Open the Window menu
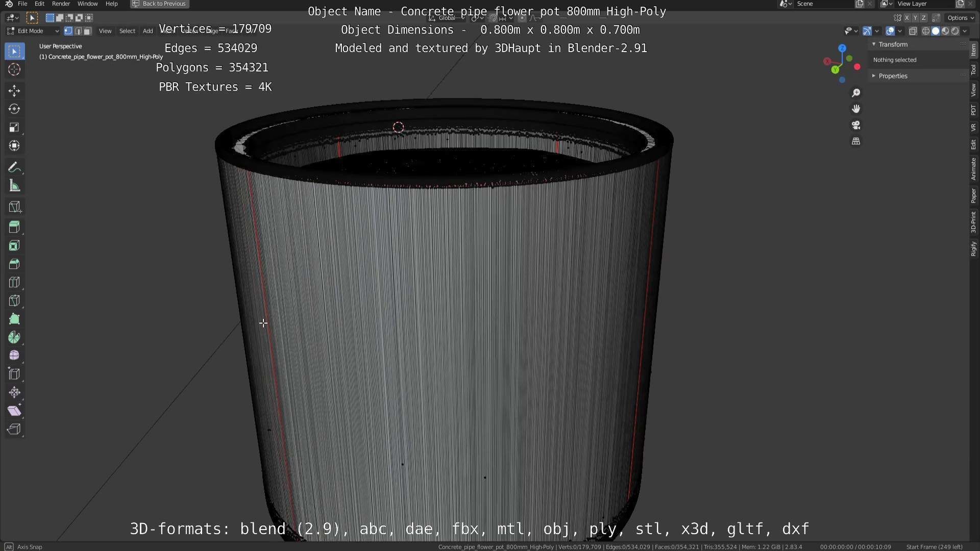Screen dimensions: 980x551 click(x=87, y=4)
